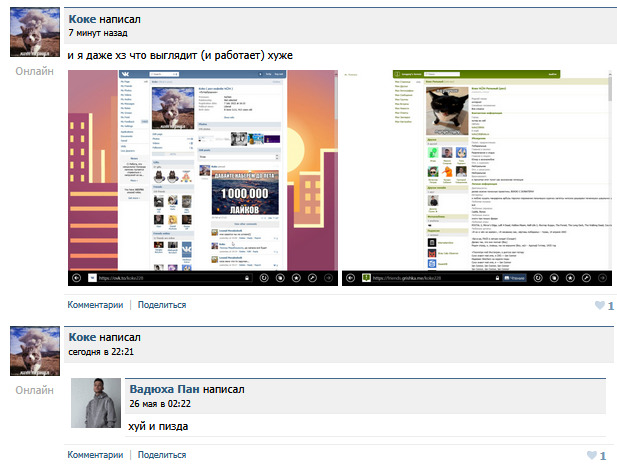Like the repost of Вадюха Пан's post

tap(592, 455)
